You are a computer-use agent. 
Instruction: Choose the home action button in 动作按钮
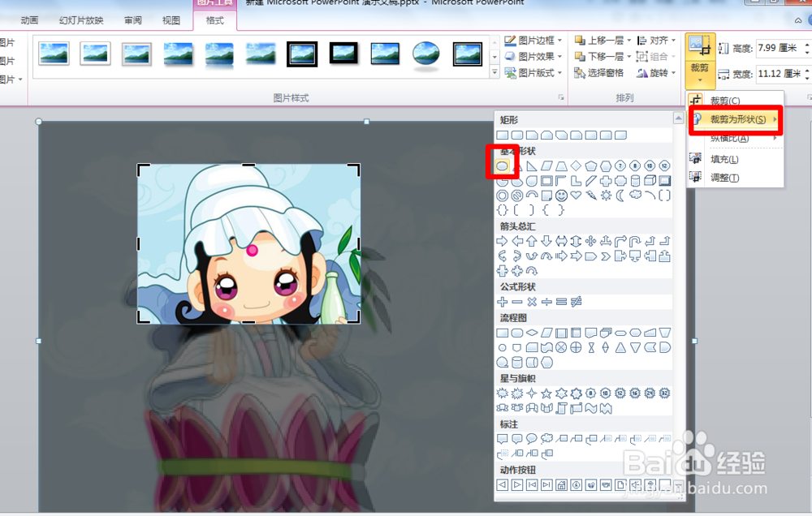pos(561,485)
